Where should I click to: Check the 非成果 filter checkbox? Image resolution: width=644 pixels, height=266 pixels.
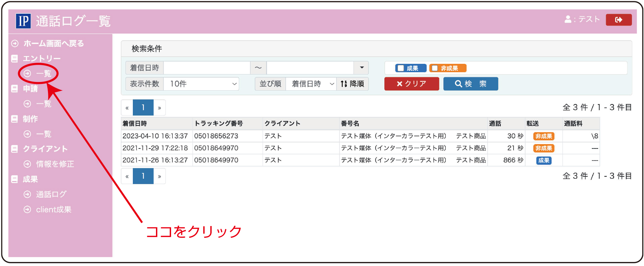pyautogui.click(x=435, y=68)
